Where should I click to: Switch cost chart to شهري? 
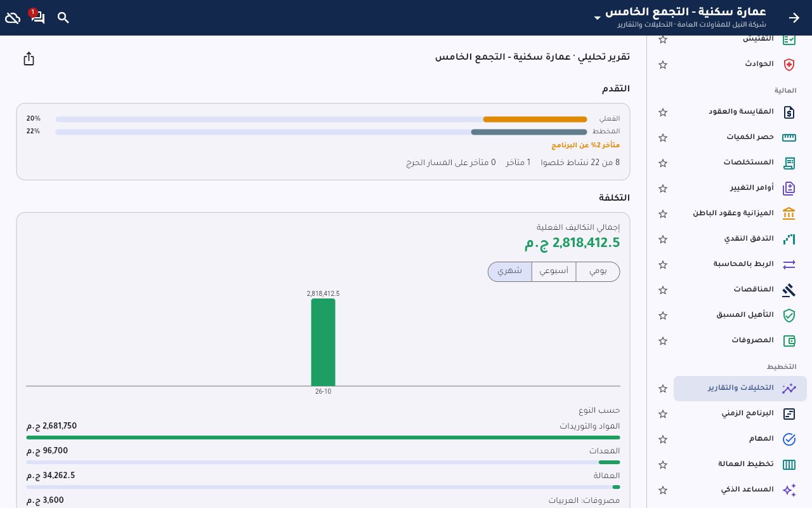coord(510,271)
